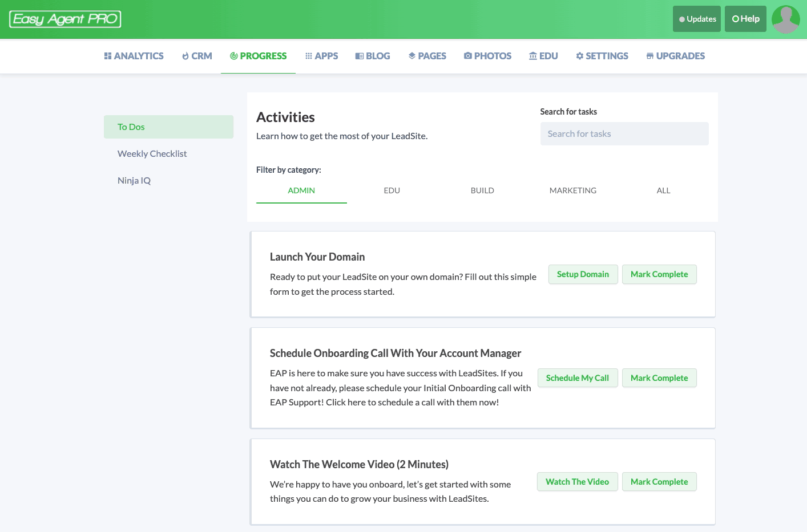Open Weekly Checklist in the sidebar
Screen dimensions: 807x532
pyautogui.click(x=168, y=153)
